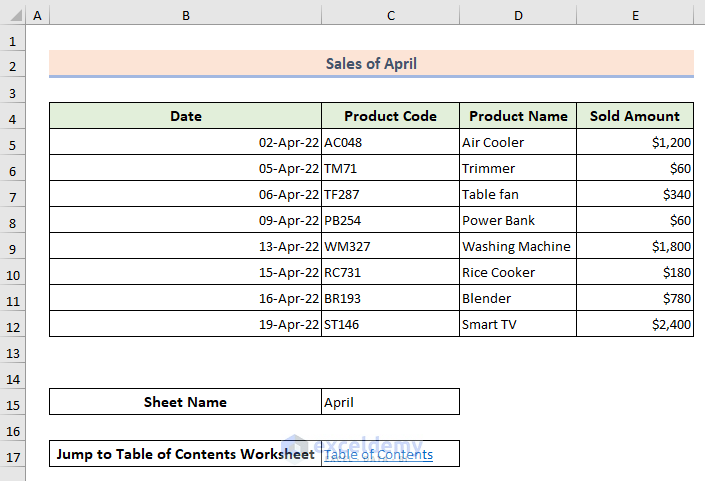The height and width of the screenshot is (481, 705).
Task: Select the Washing Machine cell
Action: pyautogui.click(x=518, y=246)
